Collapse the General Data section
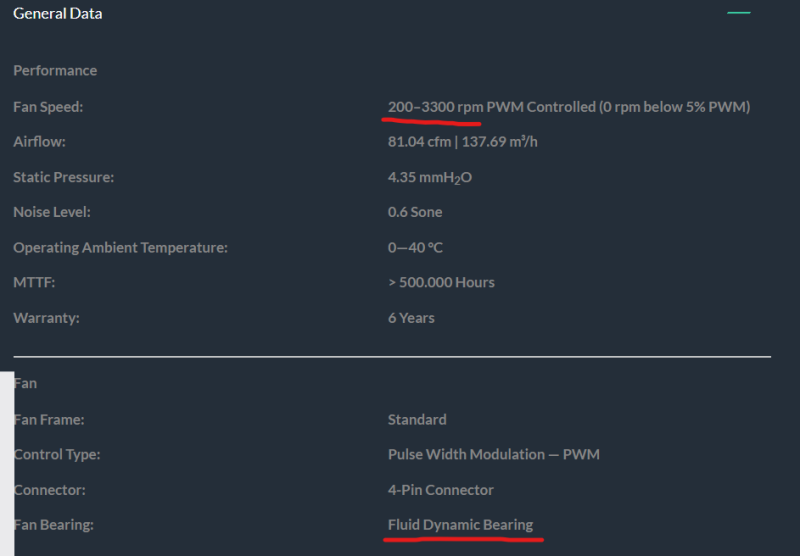The image size is (800, 556). pyautogui.click(x=738, y=13)
